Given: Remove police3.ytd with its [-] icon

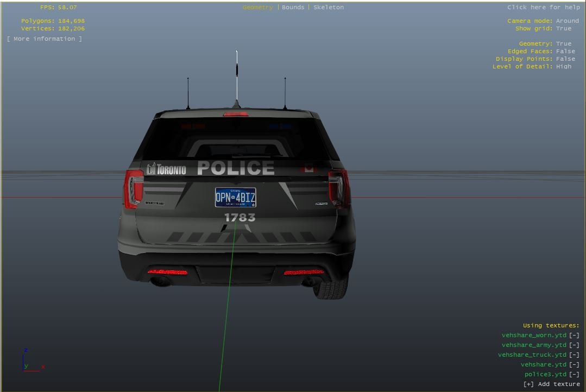Looking at the screenshot, I should [574, 375].
